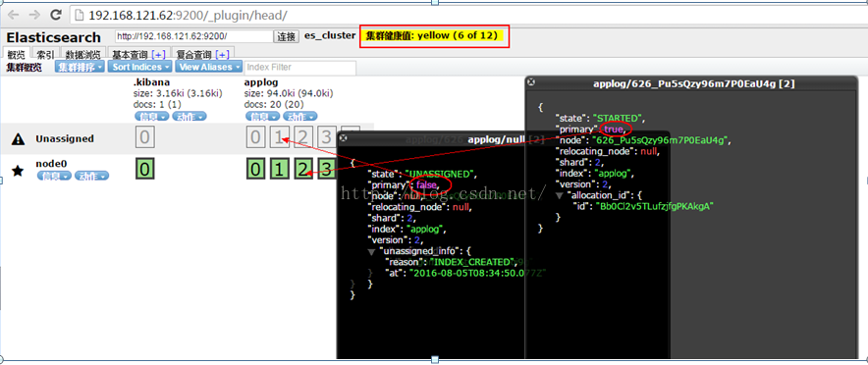Click the 连接 connect button
Image resolution: width=868 pixels, height=365 pixels.
(x=286, y=36)
